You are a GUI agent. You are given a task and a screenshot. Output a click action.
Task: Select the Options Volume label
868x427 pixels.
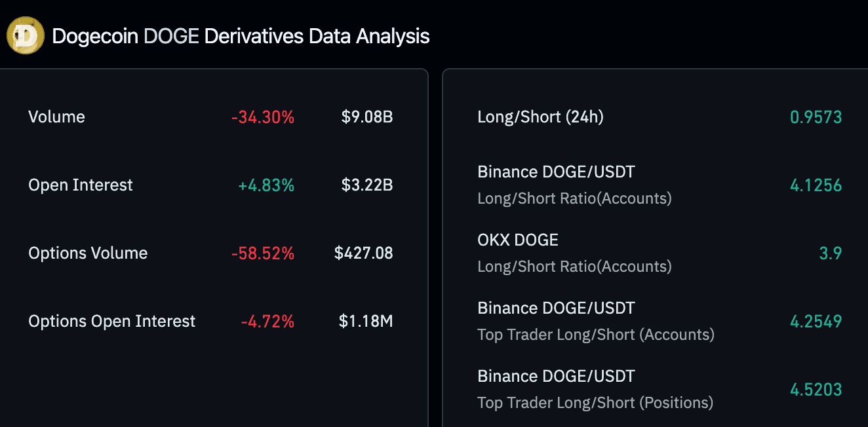(88, 253)
